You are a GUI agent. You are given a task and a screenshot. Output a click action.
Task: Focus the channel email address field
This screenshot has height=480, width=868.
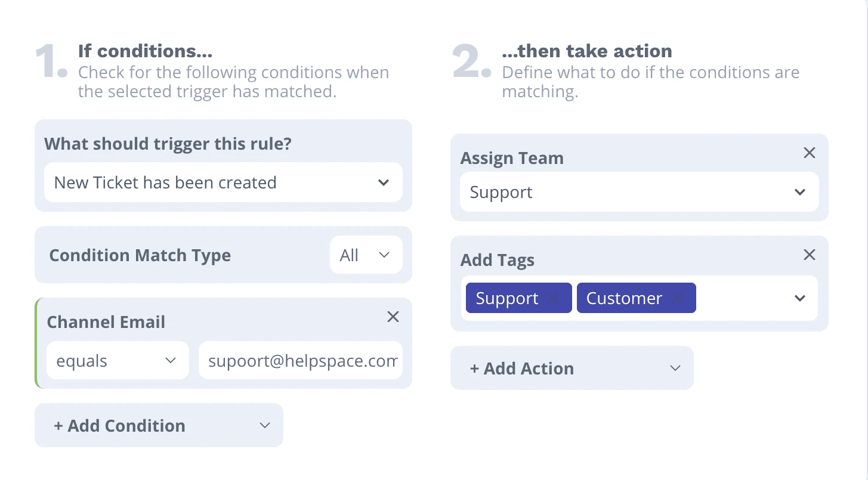(x=301, y=360)
